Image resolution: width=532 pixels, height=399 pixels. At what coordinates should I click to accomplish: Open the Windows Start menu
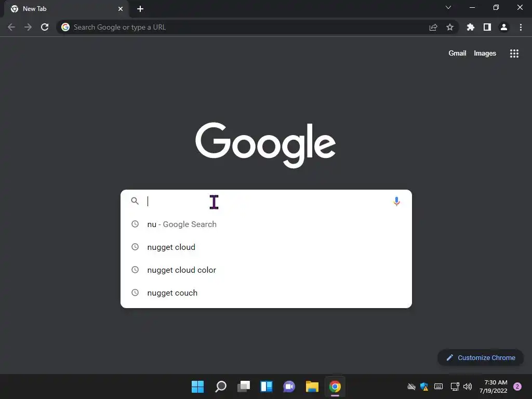tap(197, 387)
